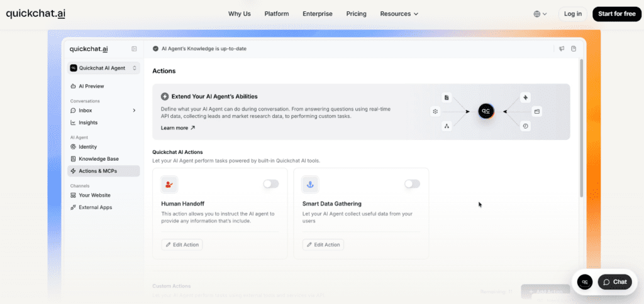Select Actions & MCPs in the sidebar

pos(104,171)
